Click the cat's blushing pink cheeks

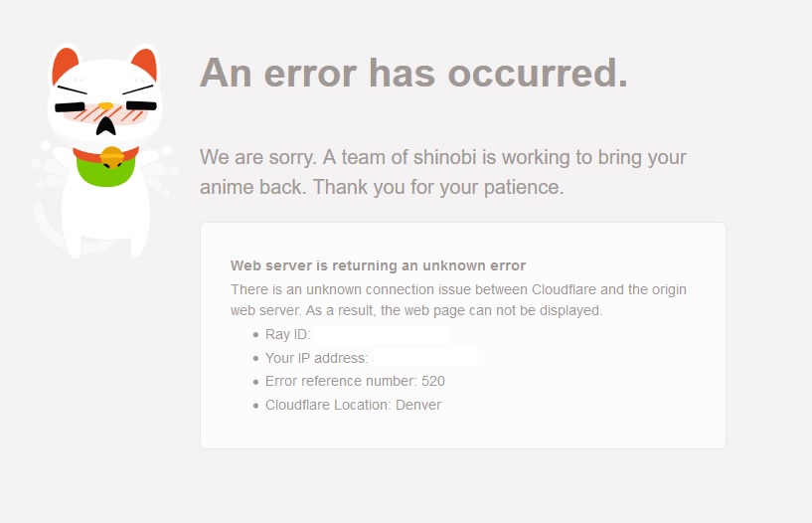105,114
